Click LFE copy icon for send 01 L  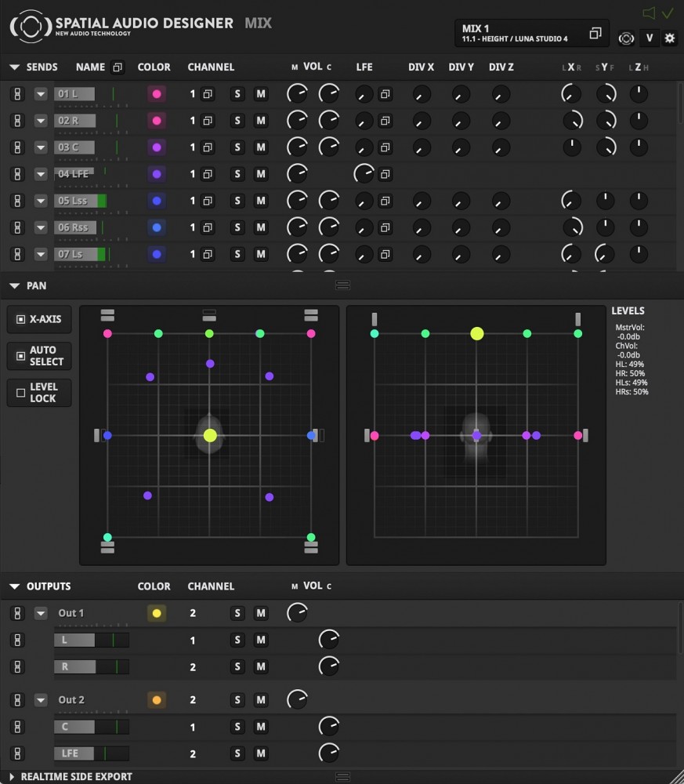tap(385, 94)
